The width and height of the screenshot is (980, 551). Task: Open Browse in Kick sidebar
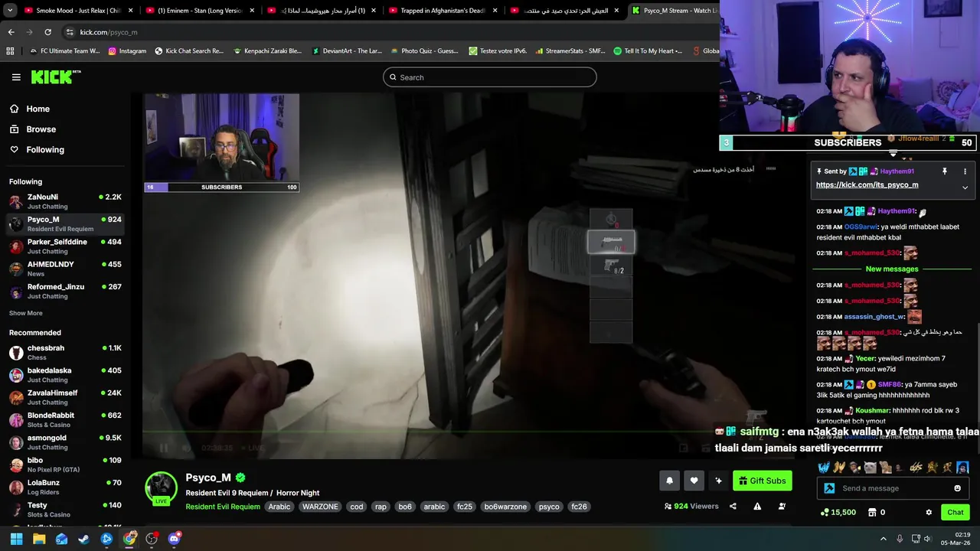coord(41,129)
